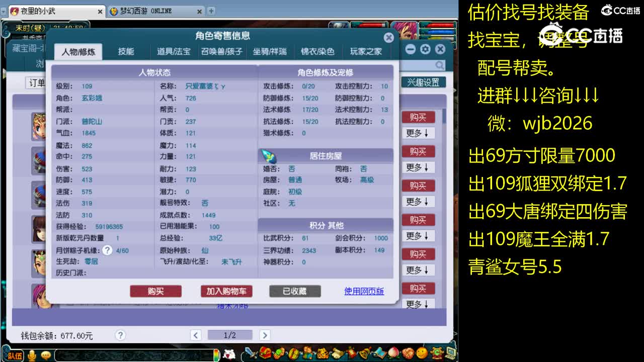644x362 pixels.
Task: Open the tab list arrow left of browser tabs
Action: pyautogui.click(x=3, y=11)
